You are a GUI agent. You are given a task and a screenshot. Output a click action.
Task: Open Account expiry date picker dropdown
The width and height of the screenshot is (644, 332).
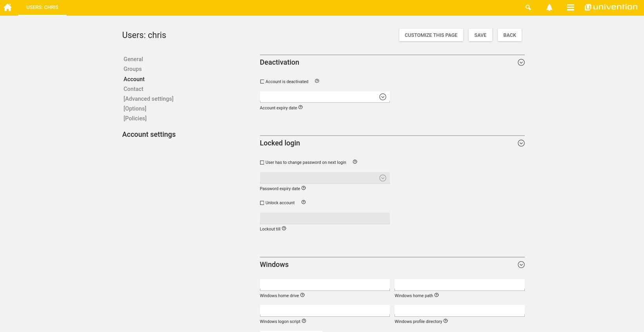coord(382,97)
